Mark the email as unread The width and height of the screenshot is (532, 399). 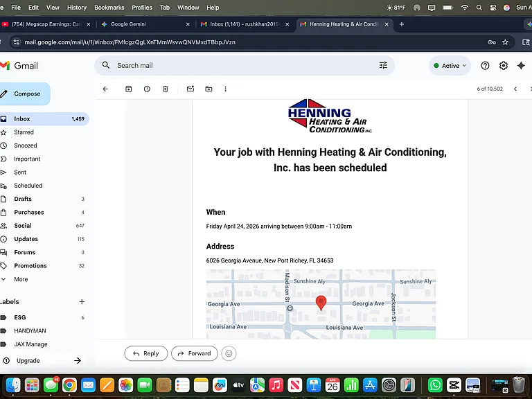(190, 89)
